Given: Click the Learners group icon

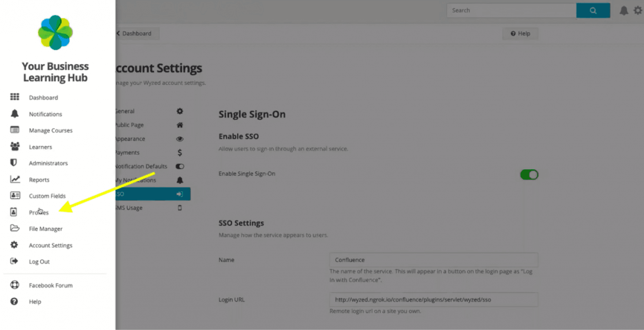Looking at the screenshot, I should coord(15,147).
